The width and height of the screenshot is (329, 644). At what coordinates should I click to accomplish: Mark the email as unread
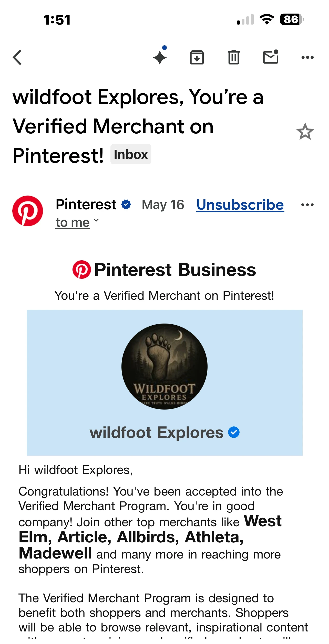271,57
